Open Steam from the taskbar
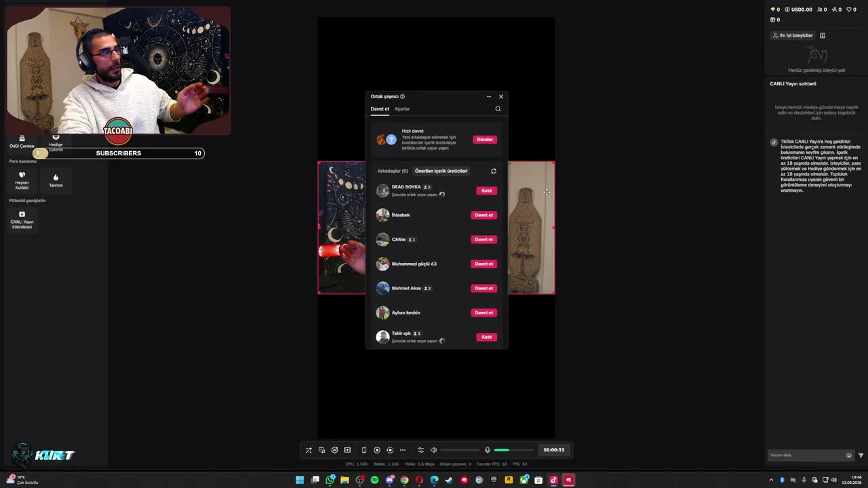 pos(449,480)
